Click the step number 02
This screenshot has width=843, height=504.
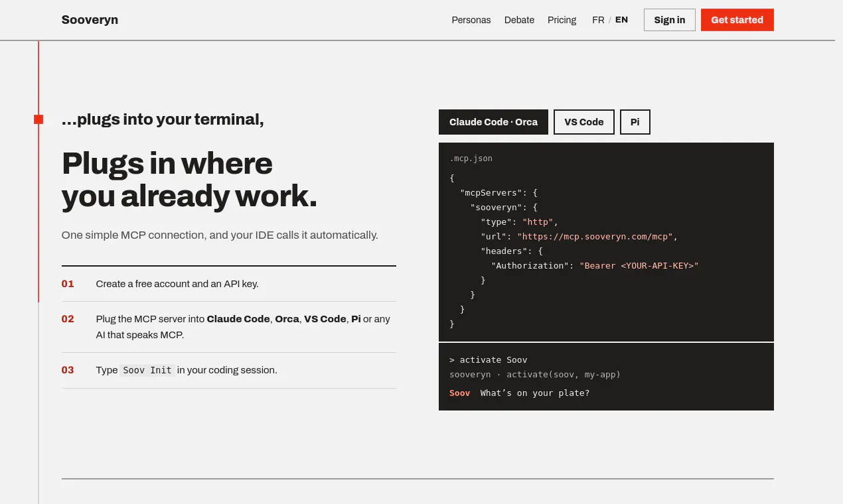68,319
